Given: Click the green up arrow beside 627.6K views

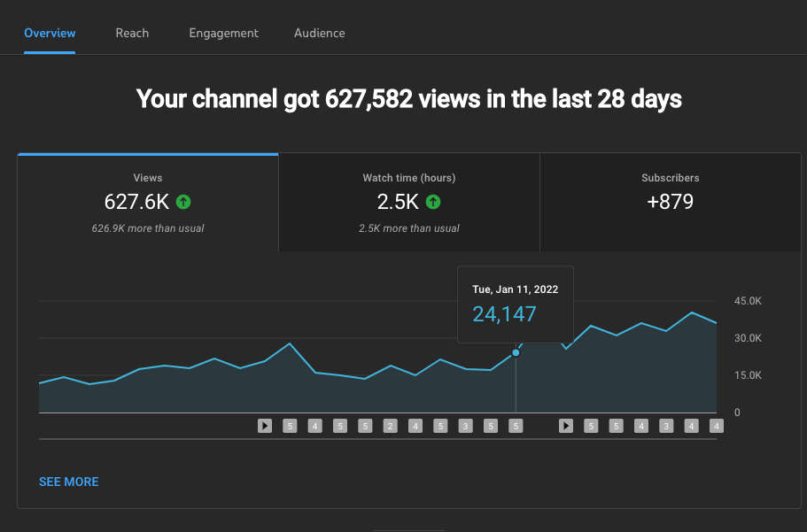Looking at the screenshot, I should pyautogui.click(x=183, y=202).
